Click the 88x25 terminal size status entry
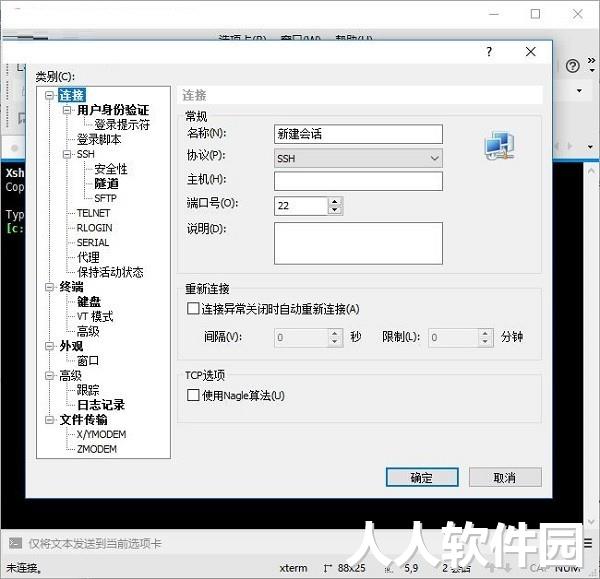This screenshot has height=579, width=600. coord(351,568)
